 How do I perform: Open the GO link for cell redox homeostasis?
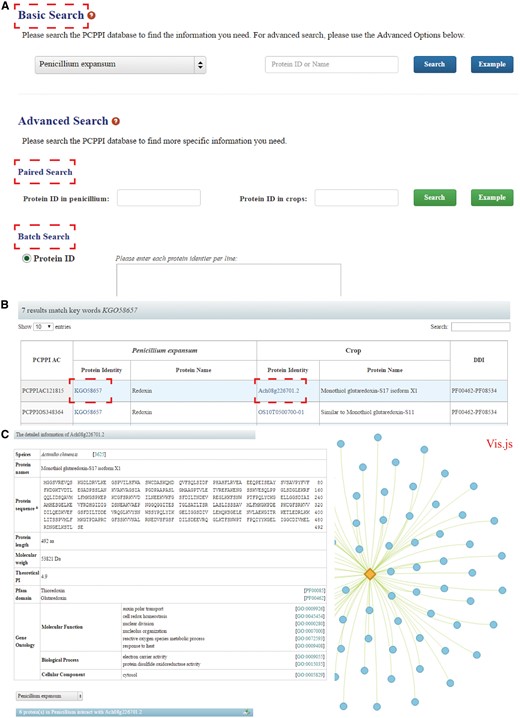(310, 616)
